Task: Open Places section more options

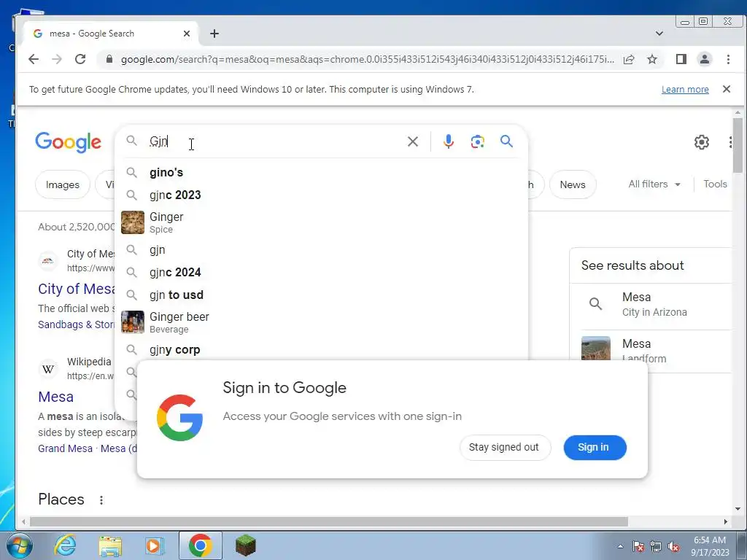Action: coord(101,500)
